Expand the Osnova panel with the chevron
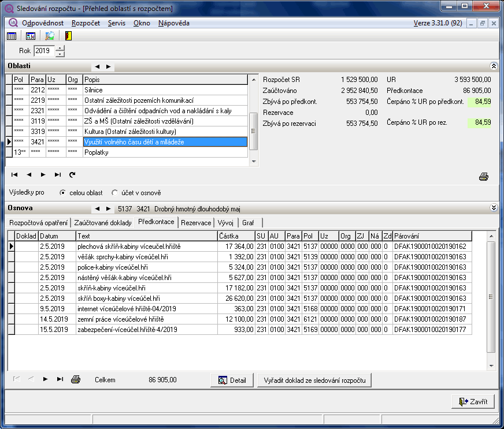 (493, 208)
